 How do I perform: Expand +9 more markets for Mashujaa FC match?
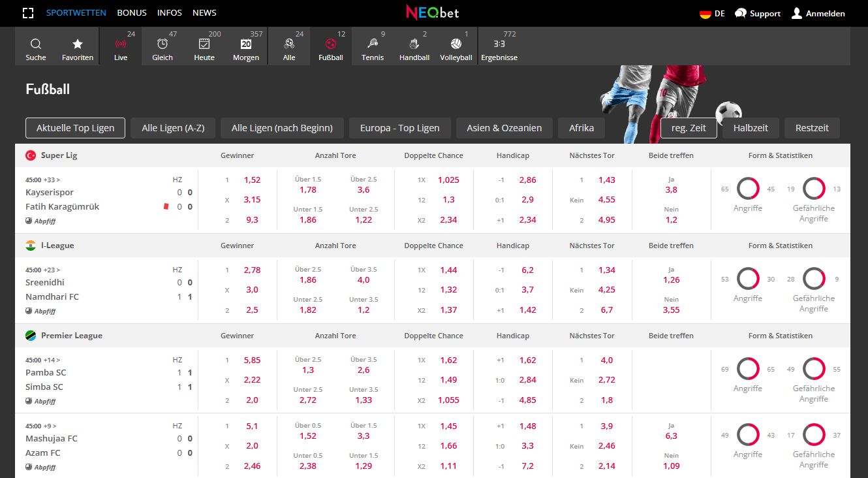pos(50,426)
